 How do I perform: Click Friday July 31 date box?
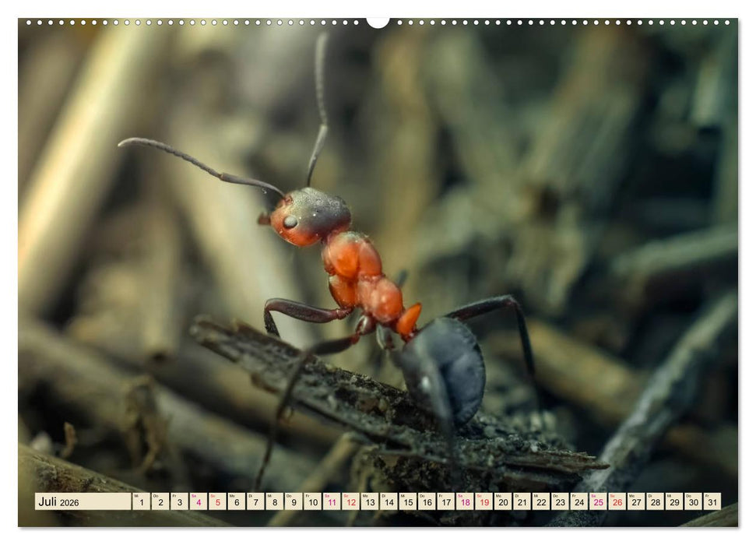(712, 501)
